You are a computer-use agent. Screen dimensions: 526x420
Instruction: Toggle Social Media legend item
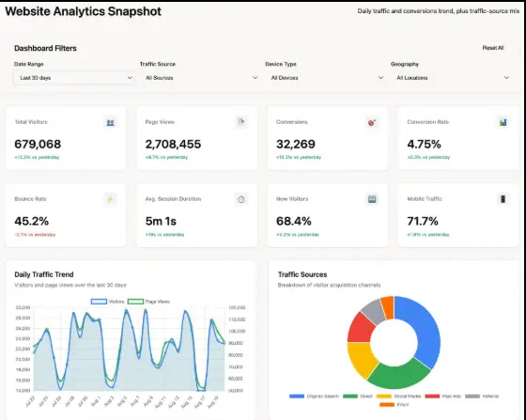tap(399, 397)
